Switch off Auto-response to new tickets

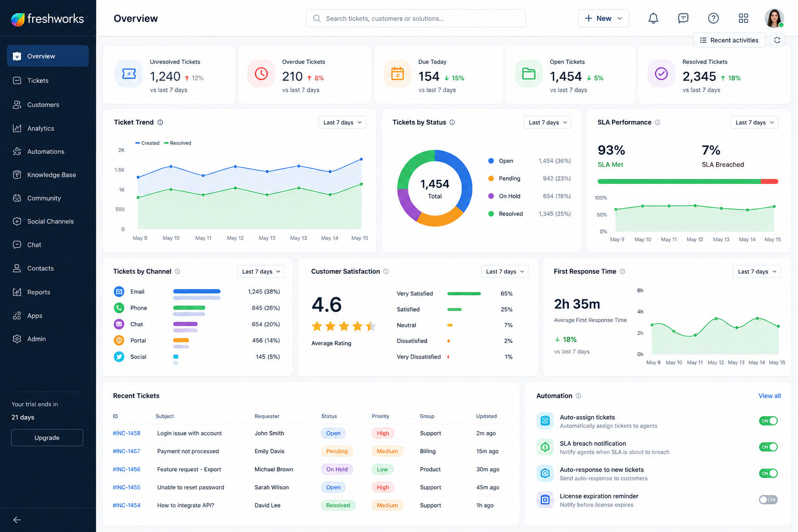pos(768,473)
